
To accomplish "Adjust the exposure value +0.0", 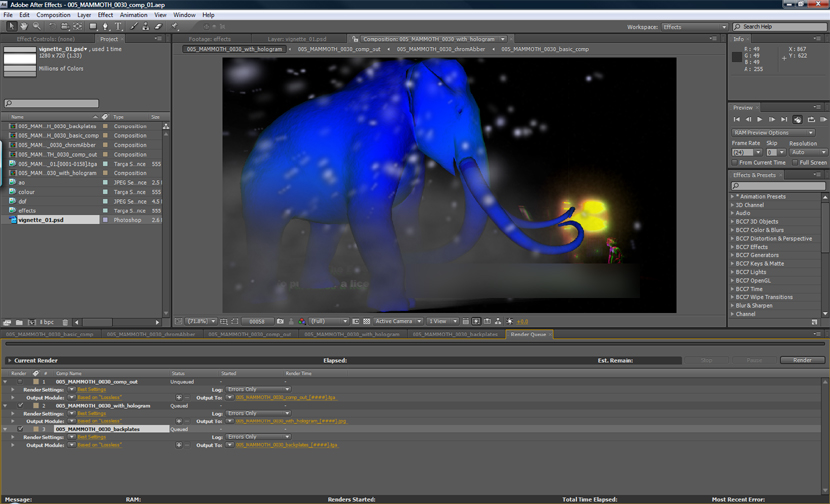I will tap(523, 321).
